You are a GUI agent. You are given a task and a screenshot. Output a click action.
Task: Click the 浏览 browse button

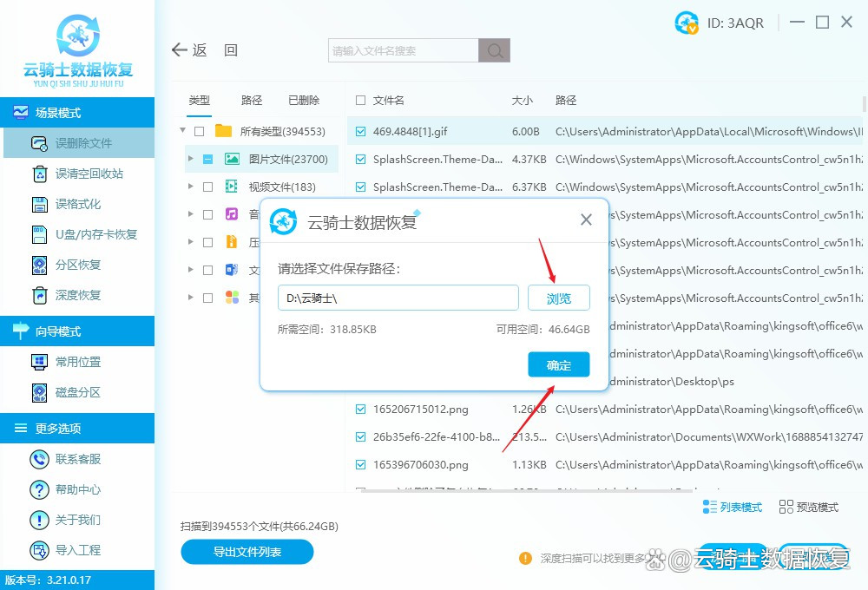pos(558,298)
